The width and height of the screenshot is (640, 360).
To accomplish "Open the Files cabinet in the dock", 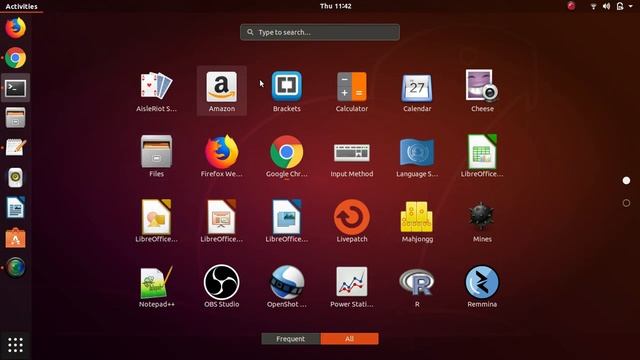I will (16, 118).
